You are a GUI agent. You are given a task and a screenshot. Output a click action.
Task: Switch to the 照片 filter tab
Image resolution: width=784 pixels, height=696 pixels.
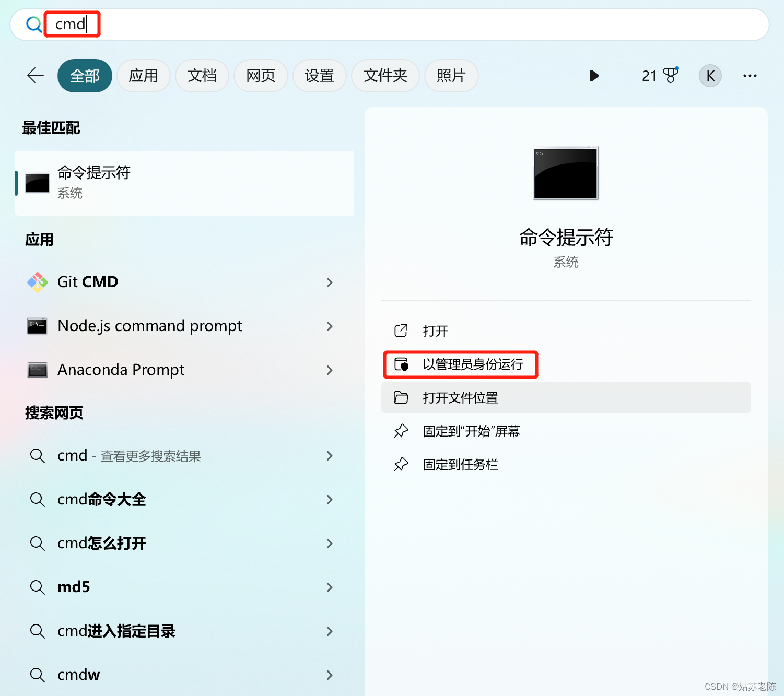[x=451, y=76]
